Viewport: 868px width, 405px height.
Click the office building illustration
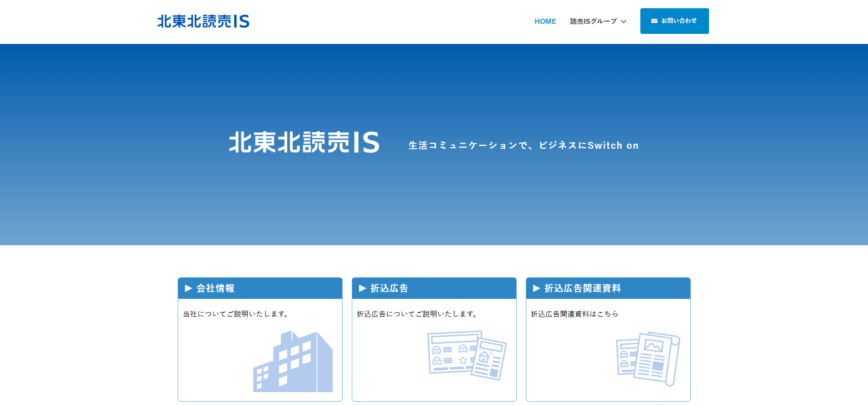[x=293, y=361]
